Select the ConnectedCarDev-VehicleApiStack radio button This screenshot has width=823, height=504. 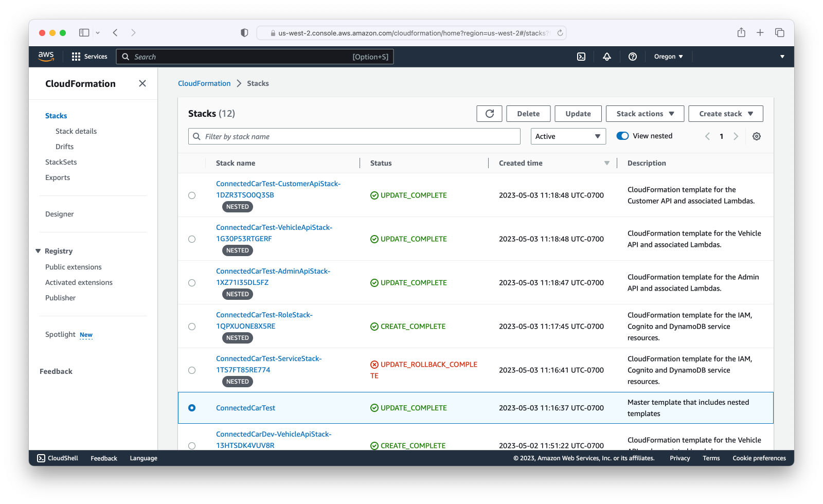pos(192,446)
